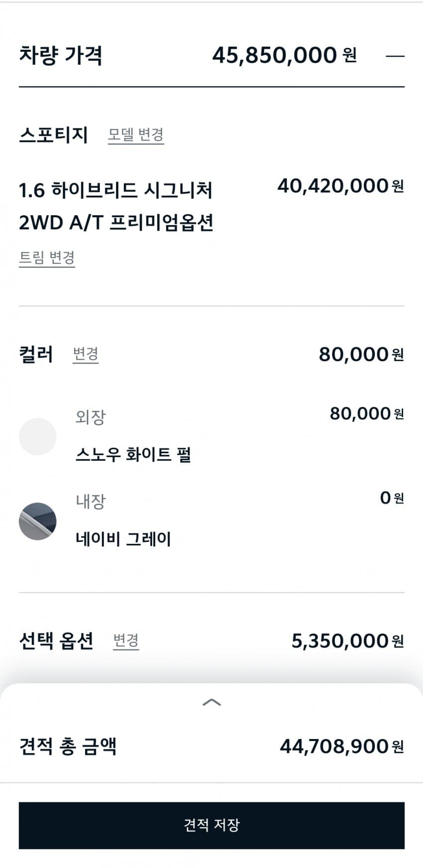The height and width of the screenshot is (868, 423).
Task: Click the 스포티지 model name
Action: click(53, 135)
